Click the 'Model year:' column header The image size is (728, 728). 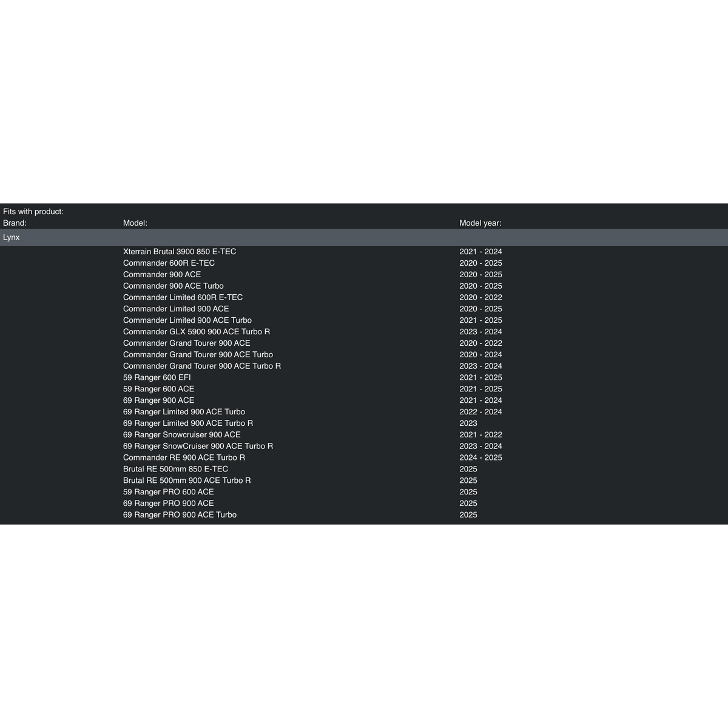coord(480,223)
